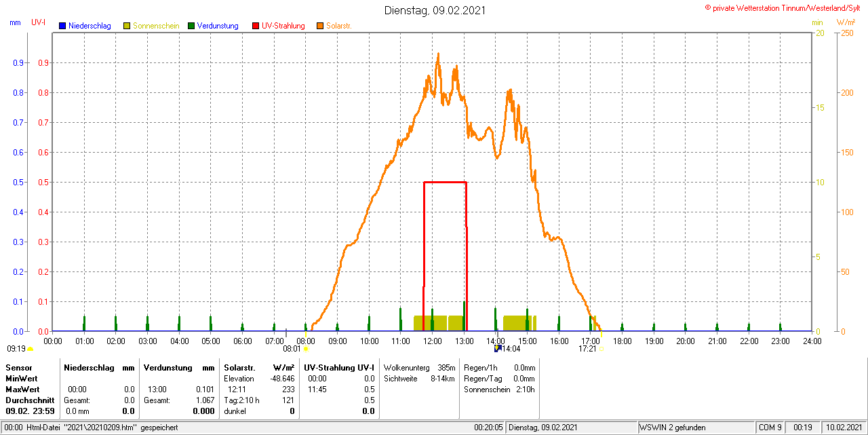Viewport: 868px width, 435px height.
Task: Click the yellow Sonnenschein legend swatch
Action: coord(127,26)
